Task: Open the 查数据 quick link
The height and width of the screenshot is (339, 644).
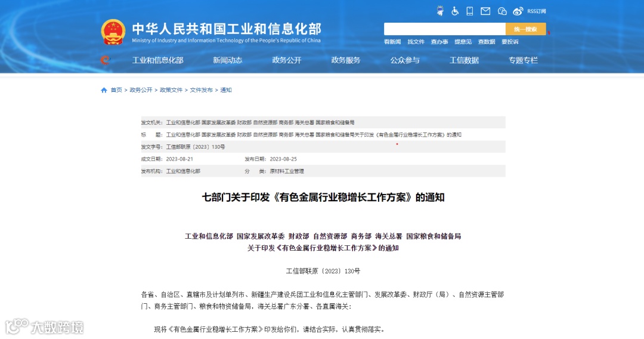Action: tap(487, 42)
